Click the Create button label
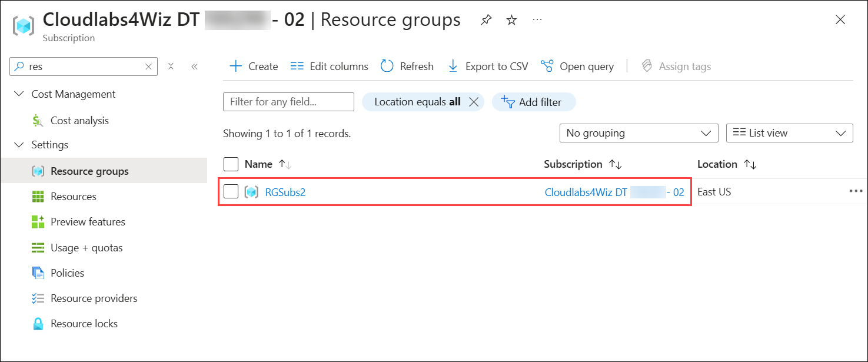This screenshot has width=868, height=362. pos(263,67)
